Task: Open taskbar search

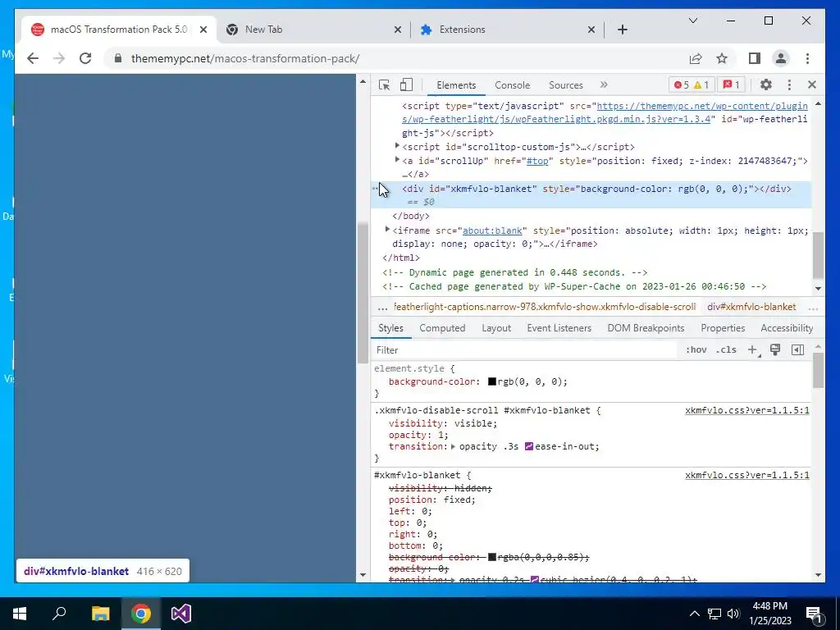Action: point(59,614)
